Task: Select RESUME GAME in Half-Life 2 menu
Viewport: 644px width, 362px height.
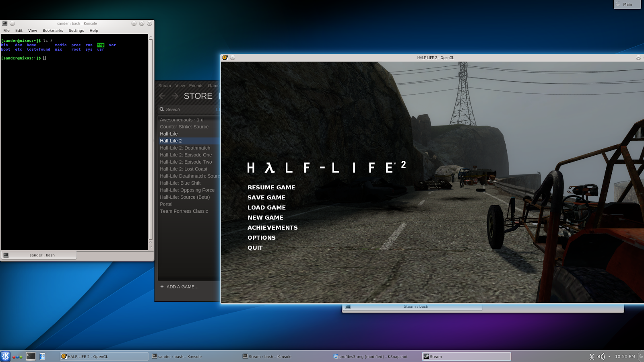Action: (x=271, y=187)
